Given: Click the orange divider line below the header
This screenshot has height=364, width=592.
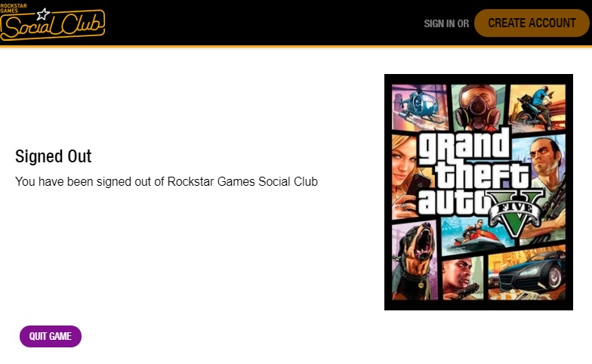Looking at the screenshot, I should tap(296, 47).
